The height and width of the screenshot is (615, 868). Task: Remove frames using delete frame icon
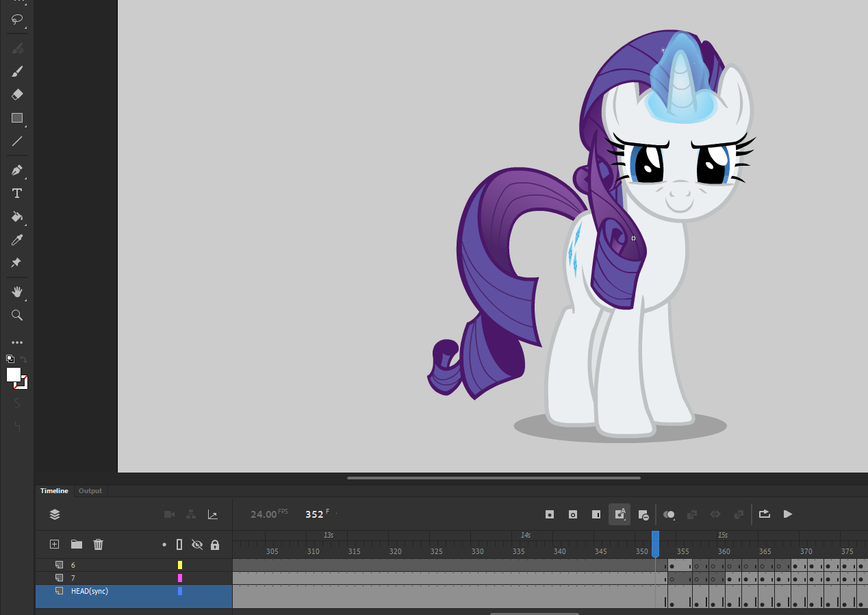point(643,514)
